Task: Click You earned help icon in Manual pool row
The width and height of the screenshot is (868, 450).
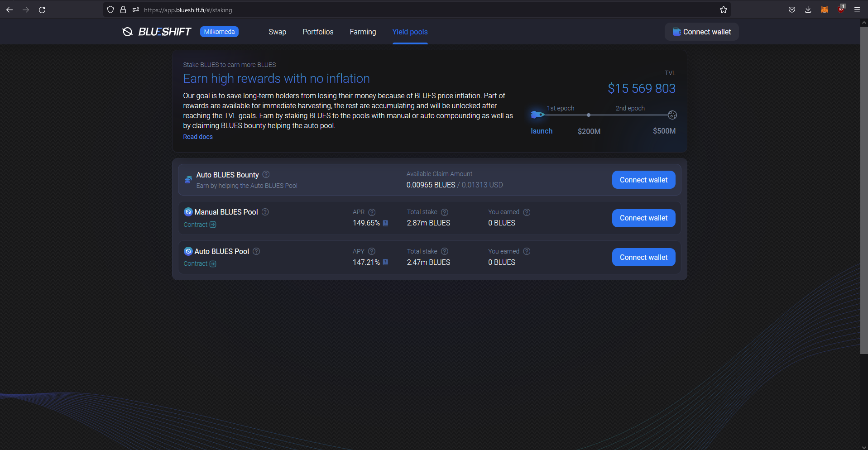Action: pyautogui.click(x=527, y=212)
